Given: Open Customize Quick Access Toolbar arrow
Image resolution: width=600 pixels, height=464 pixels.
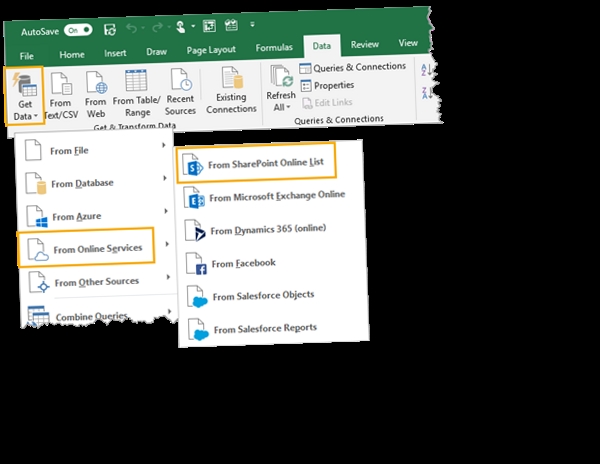Looking at the screenshot, I should [x=252, y=24].
